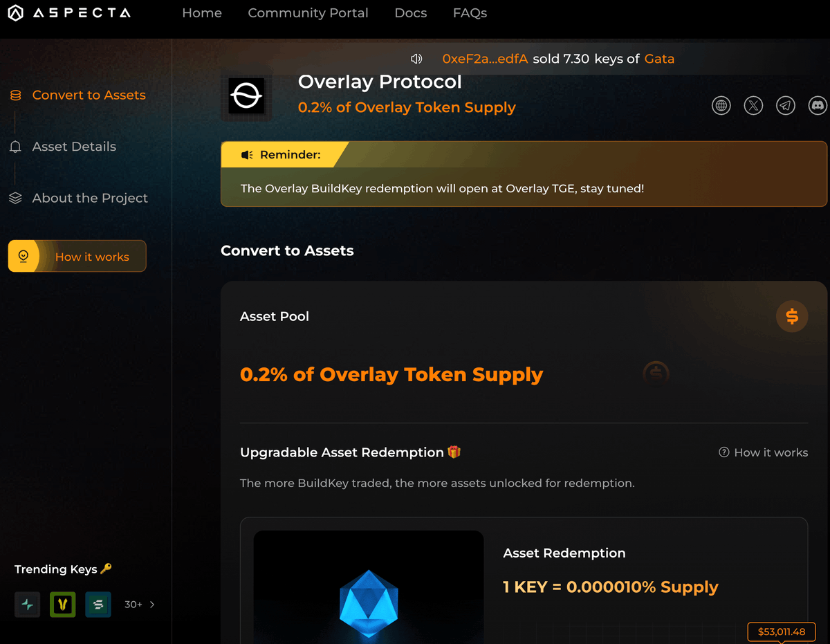Click the orange How it works button
The image size is (830, 644).
[77, 257]
